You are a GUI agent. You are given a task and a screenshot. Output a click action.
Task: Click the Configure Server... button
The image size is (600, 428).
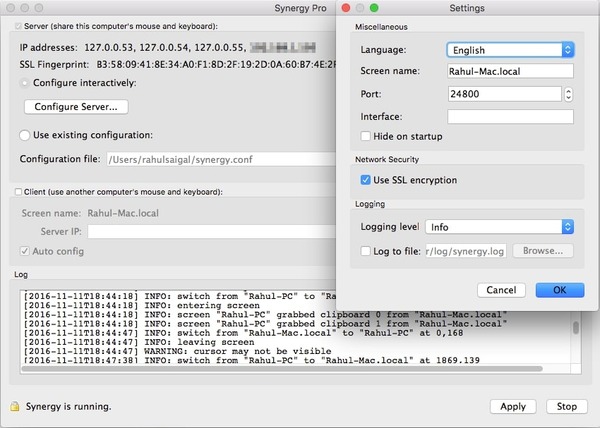tap(76, 107)
